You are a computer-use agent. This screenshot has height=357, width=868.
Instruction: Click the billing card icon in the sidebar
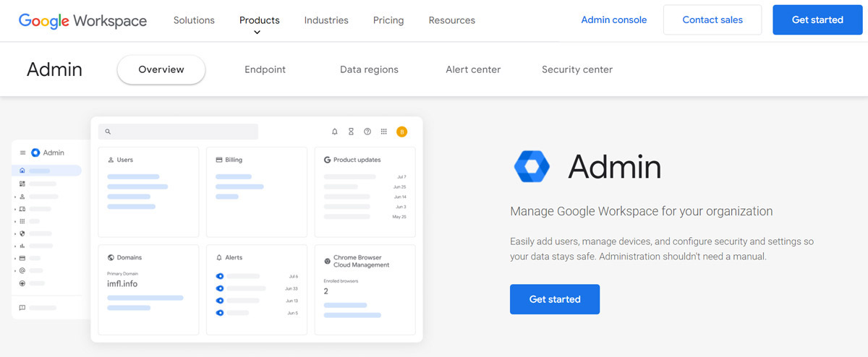[22, 258]
